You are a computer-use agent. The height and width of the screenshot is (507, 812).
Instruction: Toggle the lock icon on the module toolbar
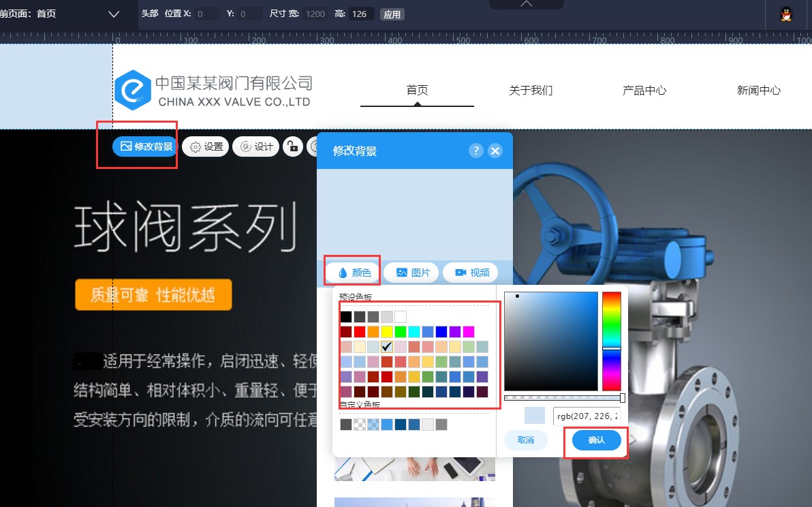click(293, 147)
